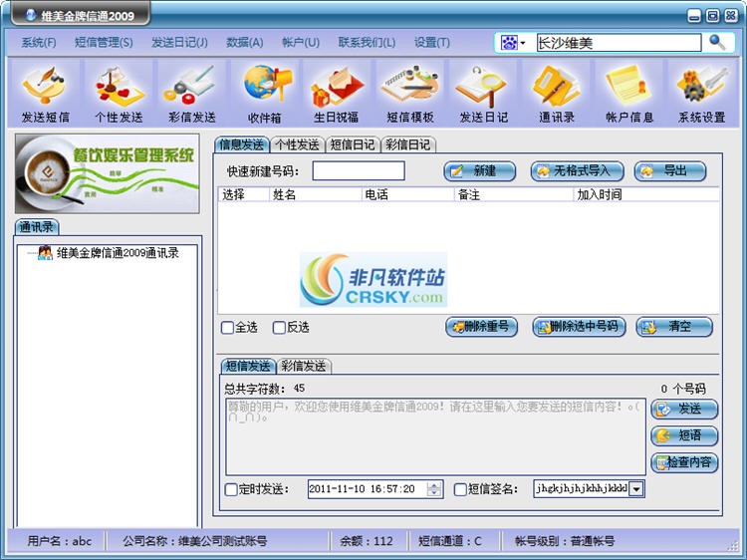This screenshot has width=747, height=560.
Task: Click the 短信通道：C status text
Action: coord(450,541)
